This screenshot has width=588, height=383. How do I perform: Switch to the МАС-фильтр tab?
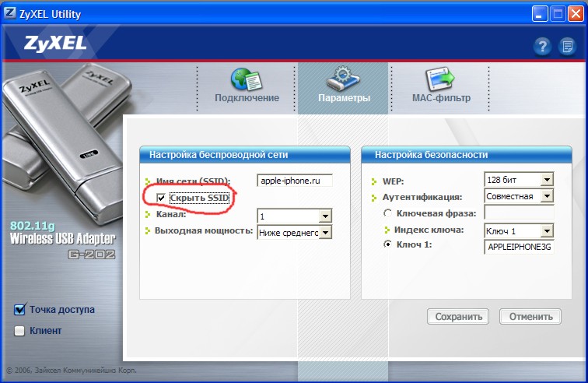[441, 87]
